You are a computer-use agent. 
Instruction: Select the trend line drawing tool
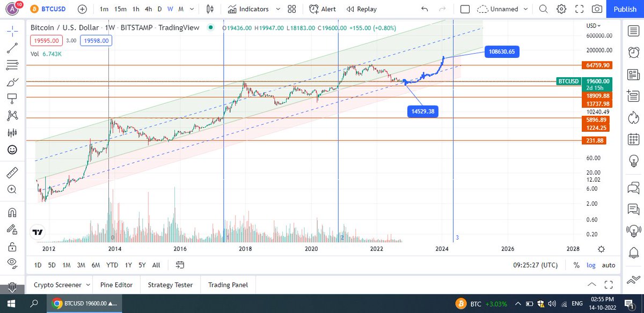coord(11,48)
